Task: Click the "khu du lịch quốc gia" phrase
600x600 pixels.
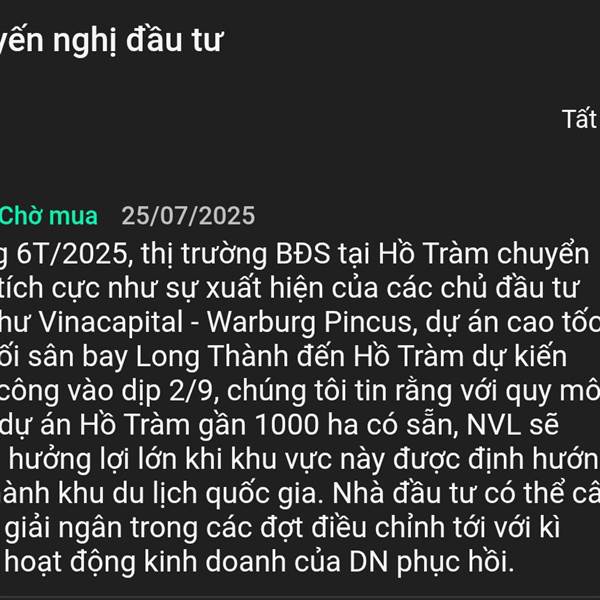Action: pos(187,493)
